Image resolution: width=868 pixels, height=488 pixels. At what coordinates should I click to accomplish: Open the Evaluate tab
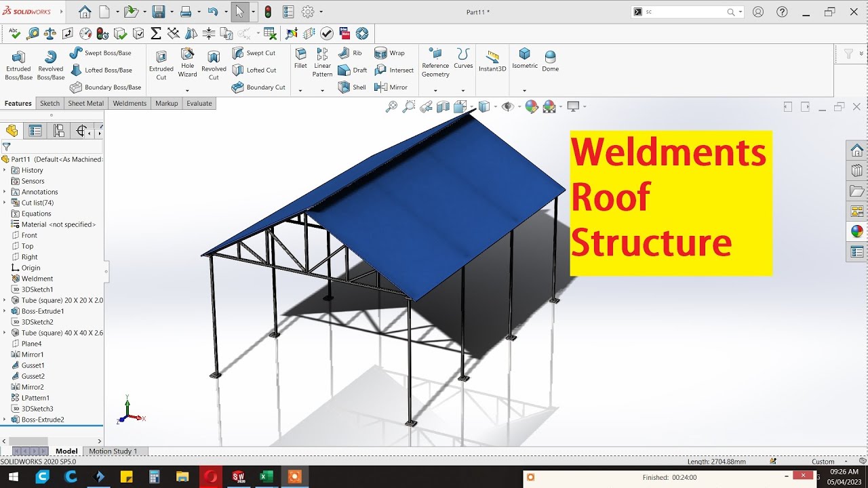[199, 103]
